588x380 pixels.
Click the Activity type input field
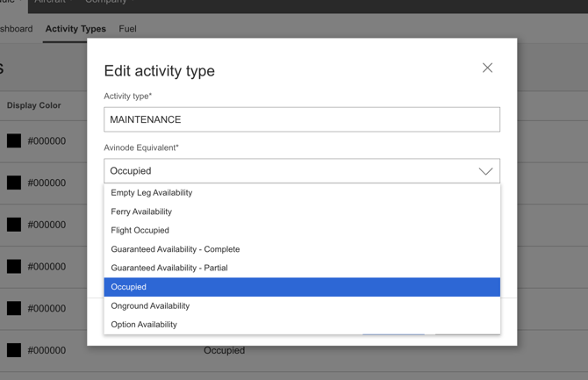(x=302, y=119)
